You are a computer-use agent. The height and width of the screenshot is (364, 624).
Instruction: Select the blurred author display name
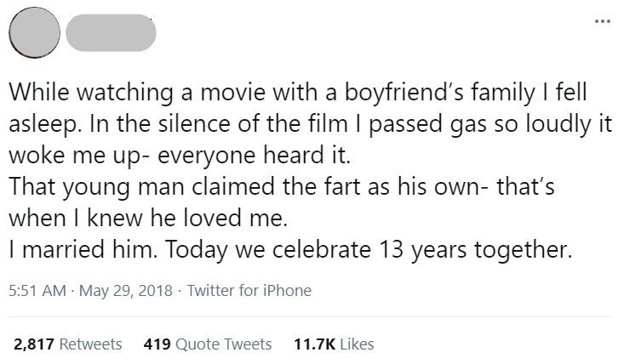pos(111,32)
